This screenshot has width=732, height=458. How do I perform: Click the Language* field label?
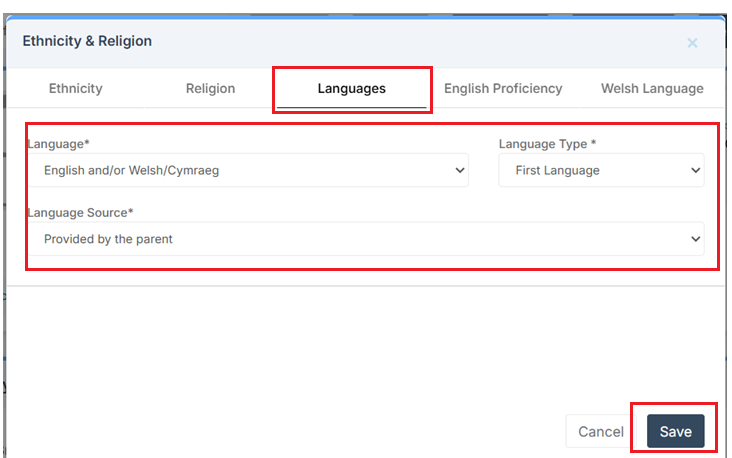[x=59, y=144]
